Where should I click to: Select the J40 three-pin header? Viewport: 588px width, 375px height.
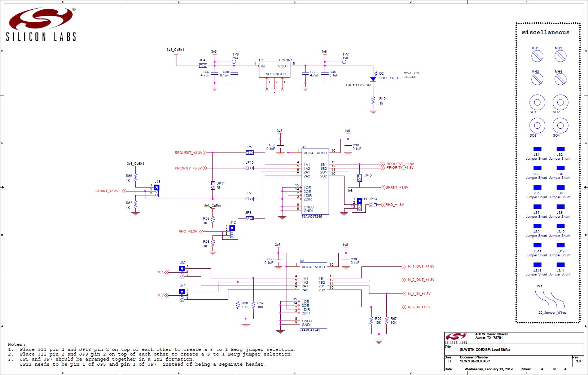pyautogui.click(x=182, y=295)
